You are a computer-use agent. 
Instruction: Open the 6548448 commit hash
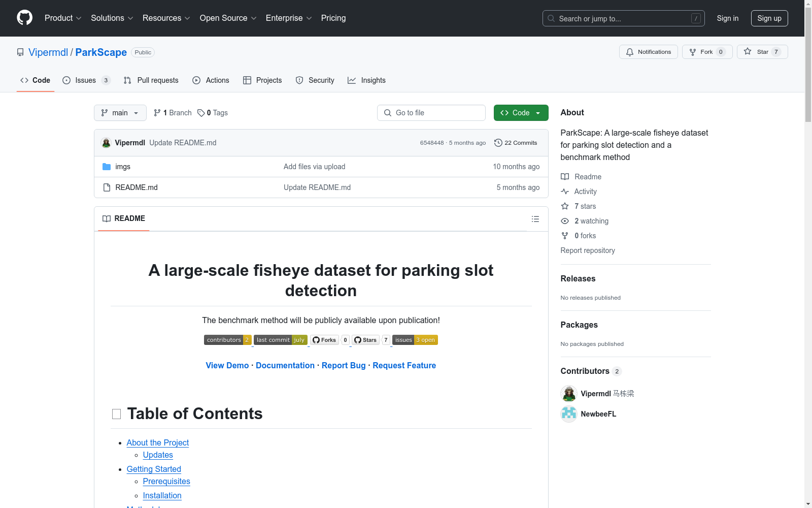[432, 143]
